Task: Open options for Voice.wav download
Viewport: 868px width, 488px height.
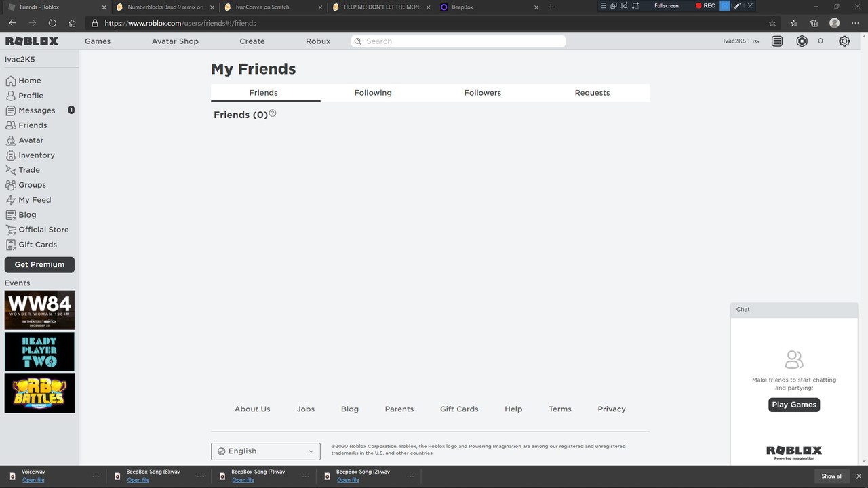Action: pos(96,476)
